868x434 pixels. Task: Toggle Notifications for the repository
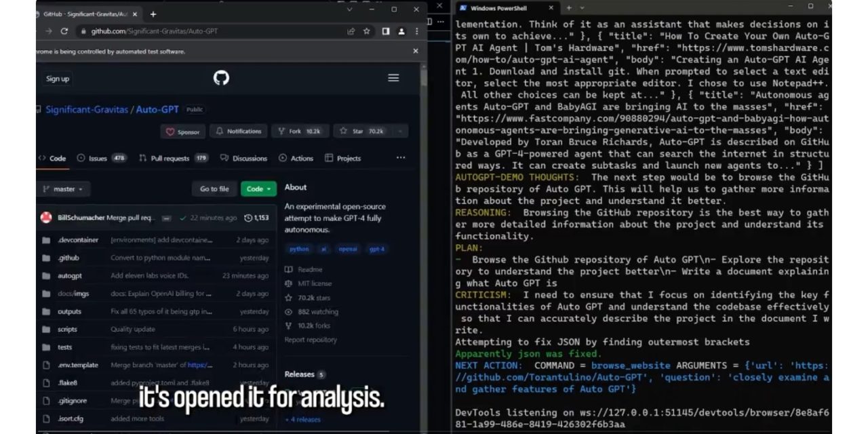238,131
